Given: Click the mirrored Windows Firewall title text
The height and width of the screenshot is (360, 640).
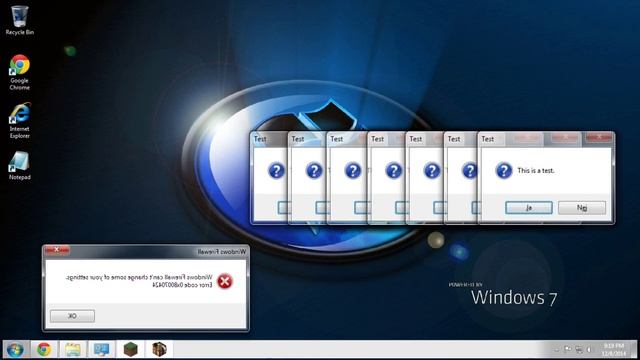Looking at the screenshot, I should [222, 252].
